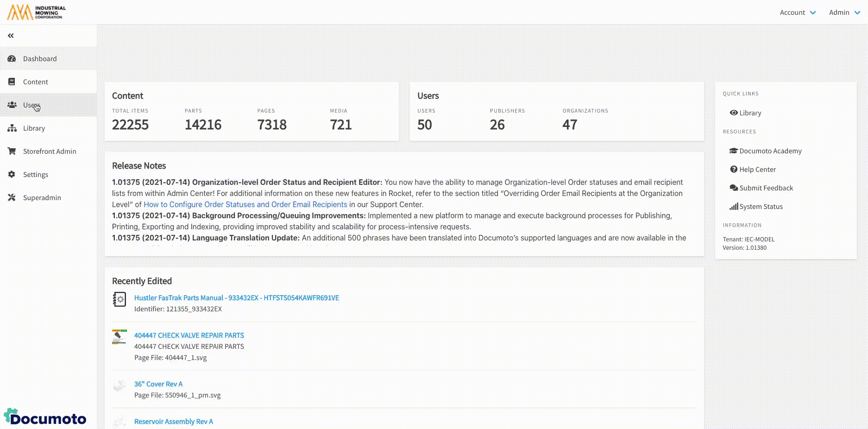The image size is (868, 429).
Task: Click the System Status signal bars icon
Action: point(734,207)
